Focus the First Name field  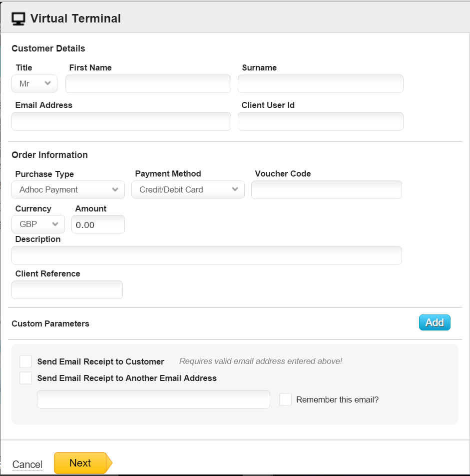tap(148, 83)
